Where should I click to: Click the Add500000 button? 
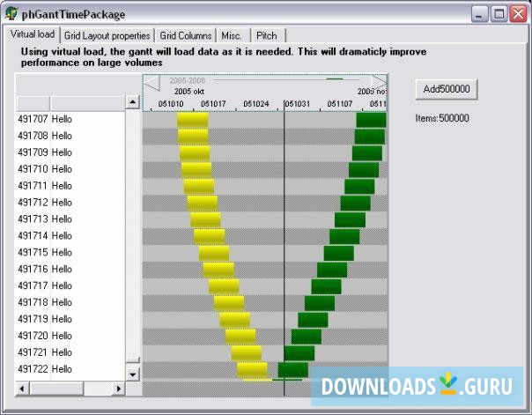[447, 89]
